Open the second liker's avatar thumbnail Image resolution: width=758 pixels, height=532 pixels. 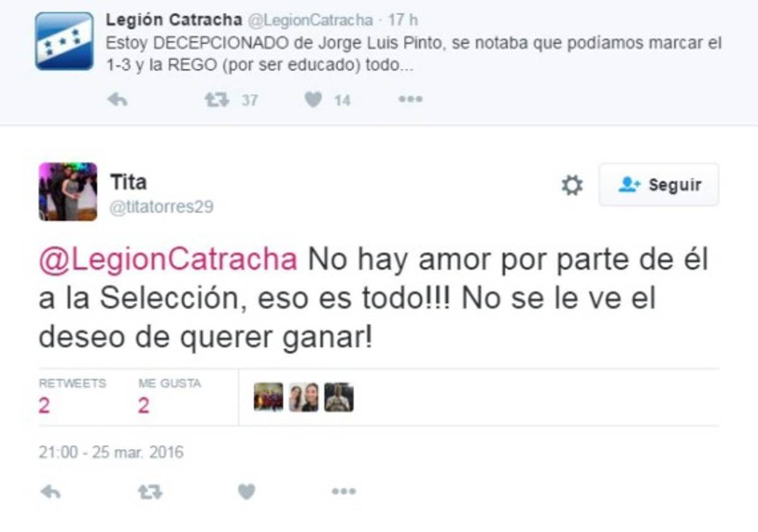tap(304, 397)
